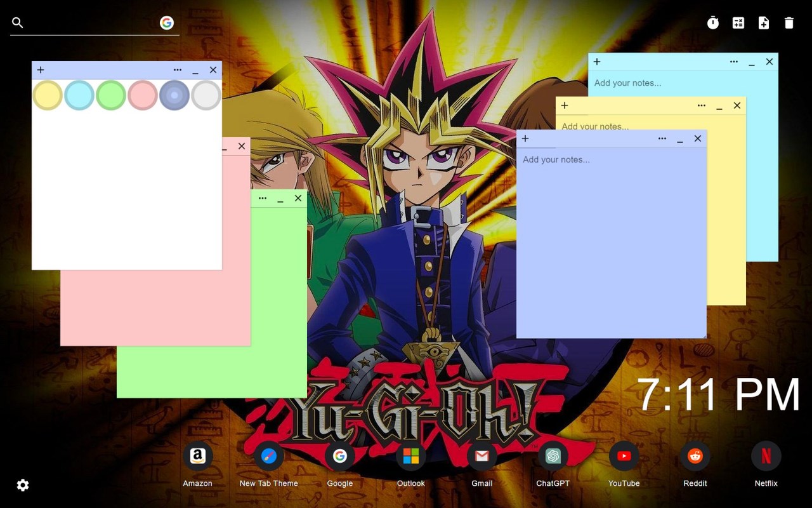
Task: Open the three-dot menu on the white note
Action: tap(178, 70)
